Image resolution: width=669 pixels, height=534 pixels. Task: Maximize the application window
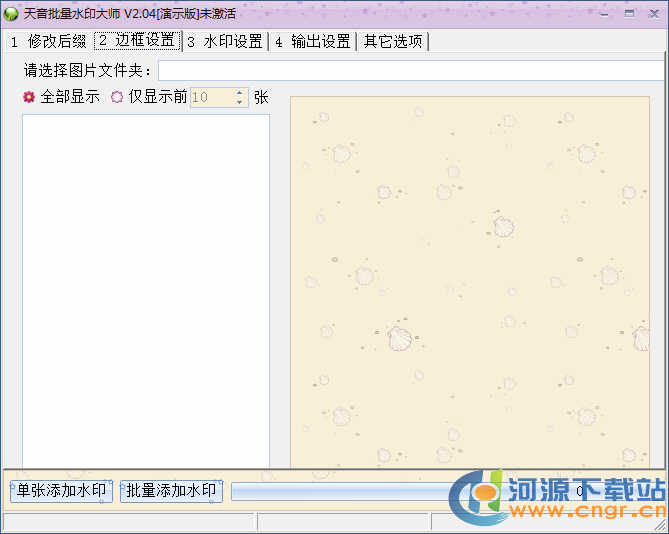[629, 13]
